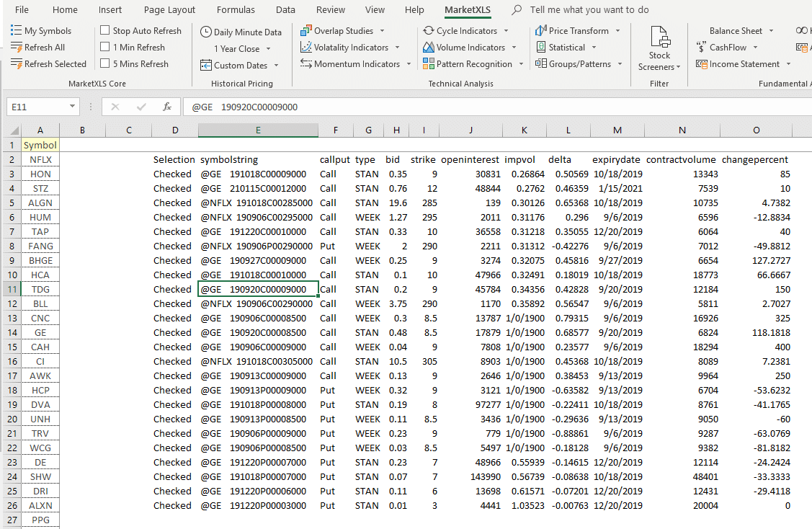Screen dimensions: 812x529
Task: Click the Refresh All icon
Action: (16, 47)
